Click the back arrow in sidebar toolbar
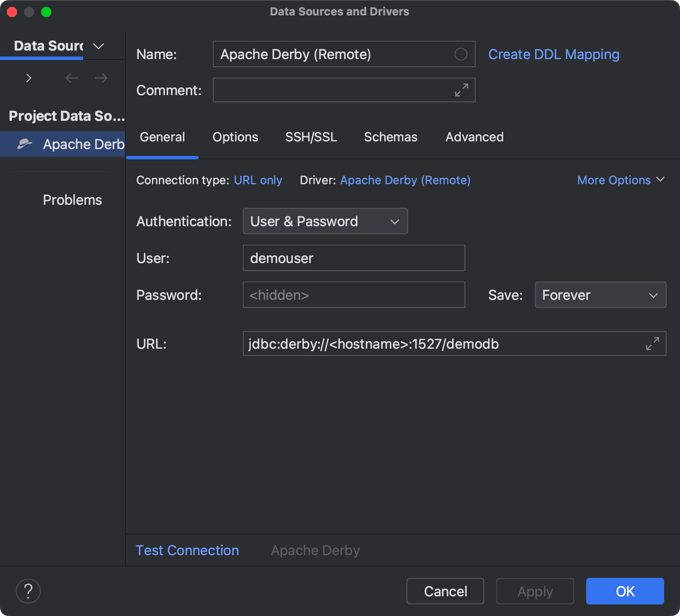Screen dimensions: 680x616 (x=72, y=78)
